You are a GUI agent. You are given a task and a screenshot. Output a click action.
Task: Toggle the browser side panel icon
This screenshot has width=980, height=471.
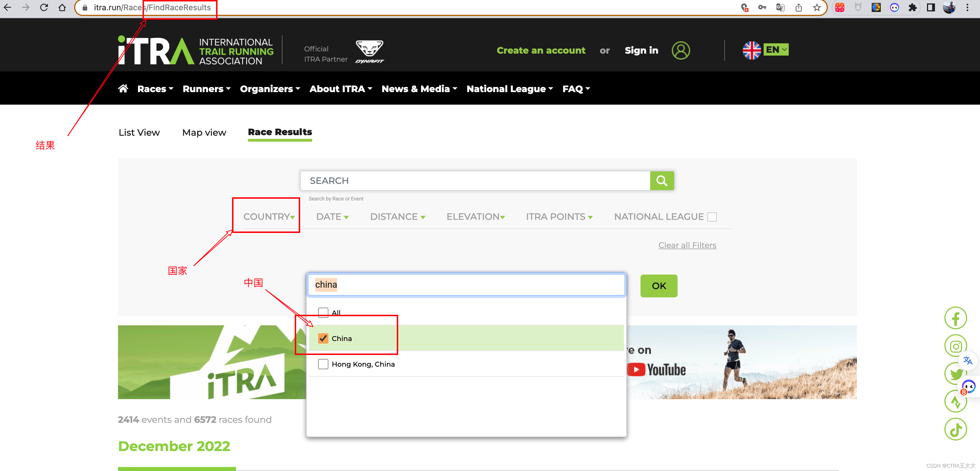[x=930, y=7]
